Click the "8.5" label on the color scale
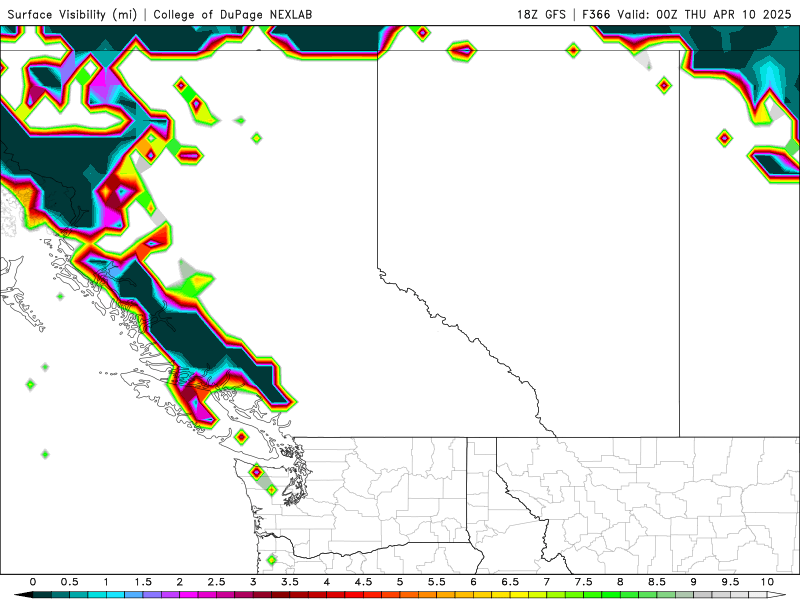This screenshot has width=800, height=600. (657, 582)
